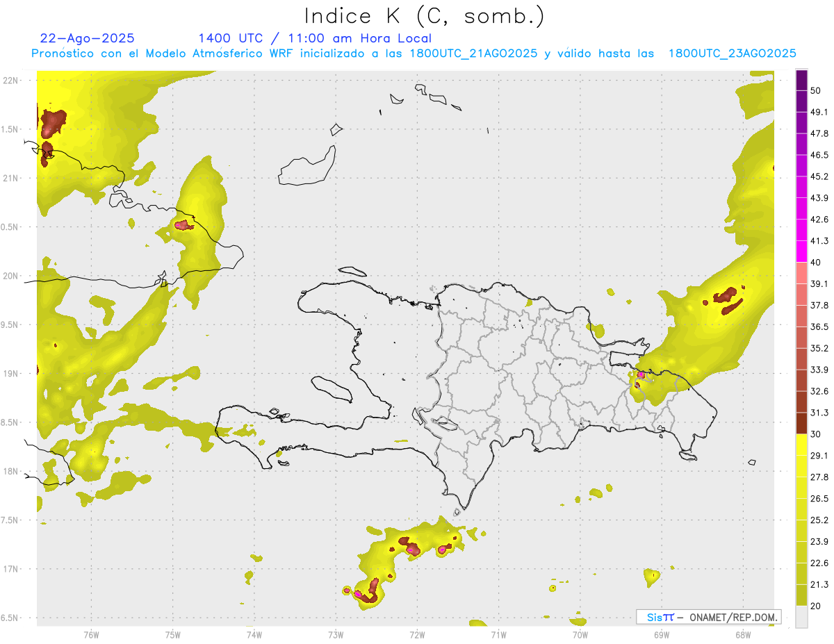Click the 37.8 color scale label
Screen dimensions: 834x644
click(x=819, y=306)
